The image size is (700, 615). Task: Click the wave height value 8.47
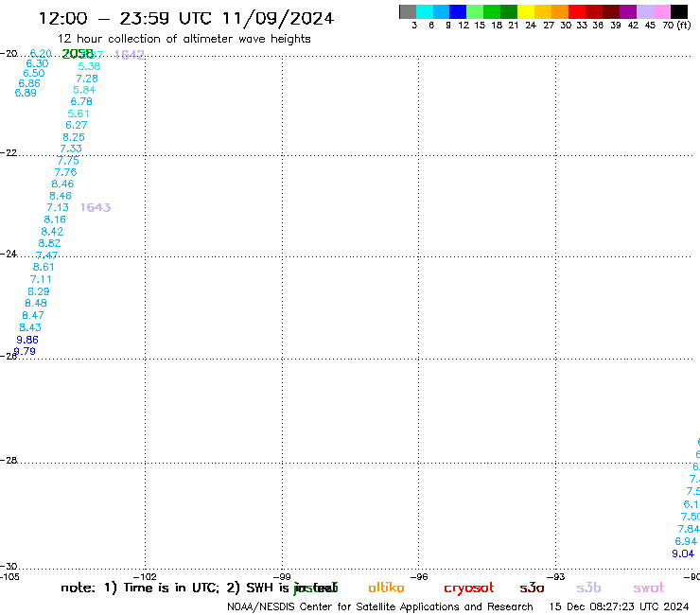33,315
